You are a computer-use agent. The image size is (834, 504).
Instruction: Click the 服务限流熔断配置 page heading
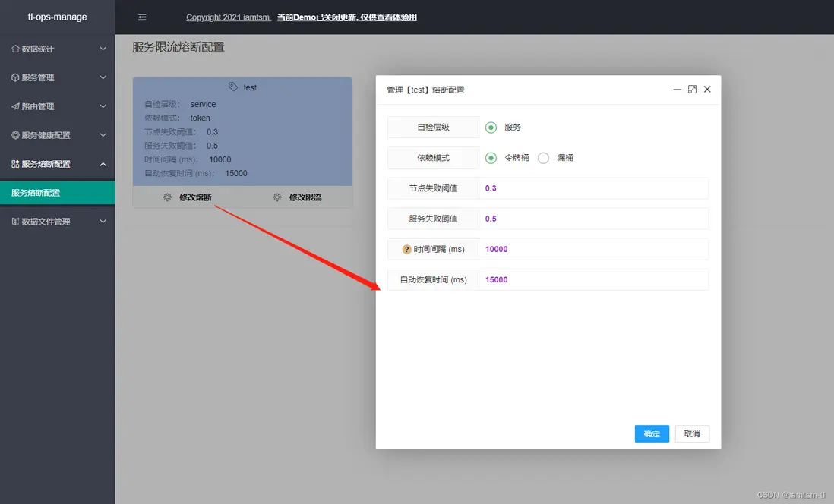point(178,47)
